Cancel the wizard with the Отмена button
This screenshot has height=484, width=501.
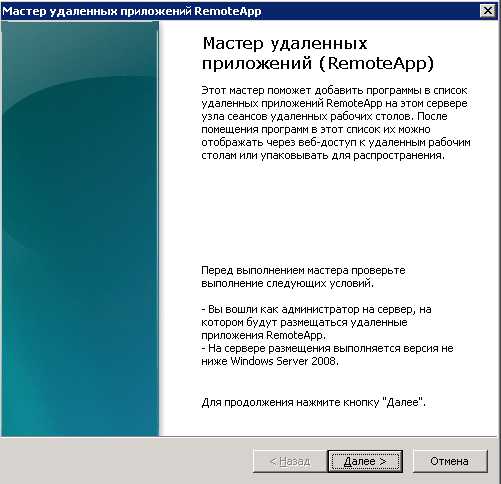pos(450,461)
